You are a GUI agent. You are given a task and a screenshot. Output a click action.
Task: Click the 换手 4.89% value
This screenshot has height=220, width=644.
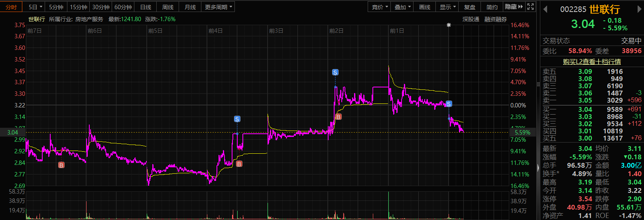tap(582, 174)
